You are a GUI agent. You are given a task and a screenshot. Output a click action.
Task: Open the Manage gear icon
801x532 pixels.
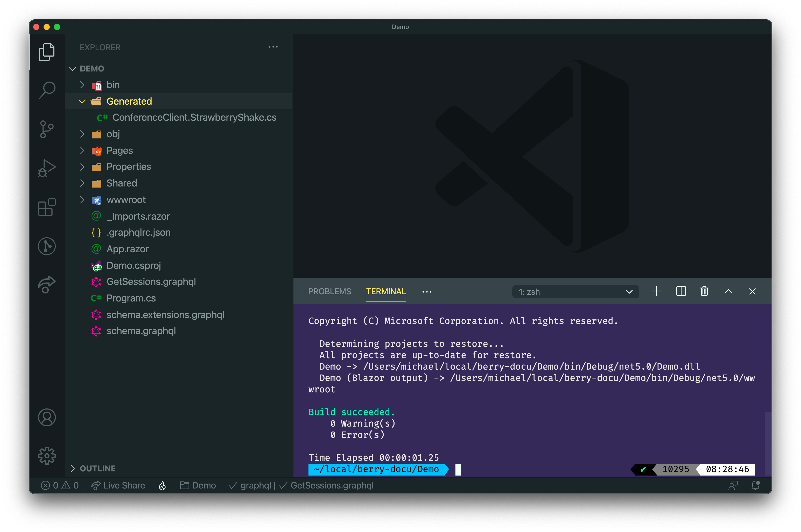tap(47, 456)
